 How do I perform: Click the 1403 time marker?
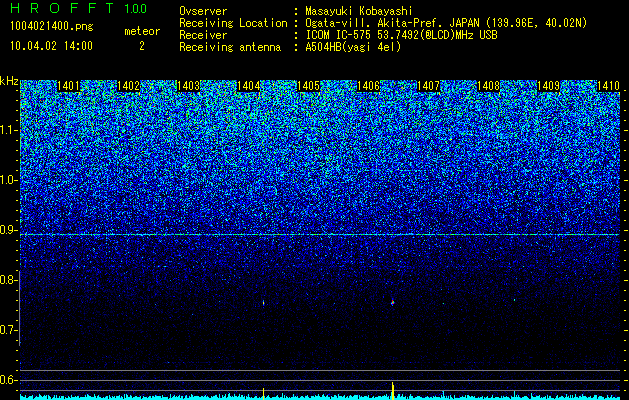188,86
